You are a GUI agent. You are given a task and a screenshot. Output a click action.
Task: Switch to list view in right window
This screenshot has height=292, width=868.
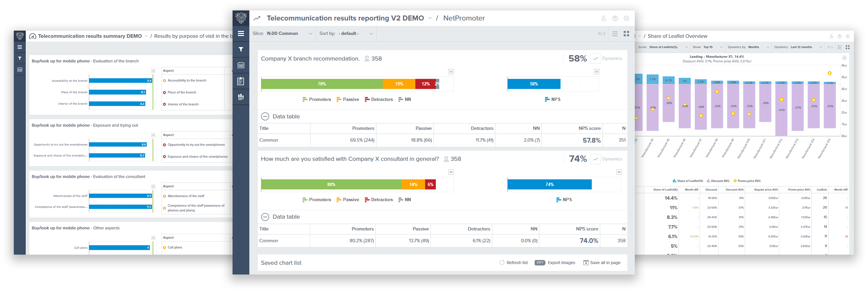[839, 47]
